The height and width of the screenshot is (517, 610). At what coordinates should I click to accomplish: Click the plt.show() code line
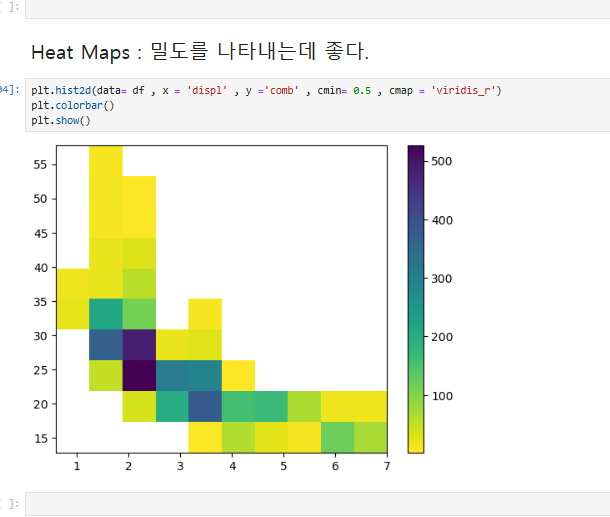[x=61, y=121]
